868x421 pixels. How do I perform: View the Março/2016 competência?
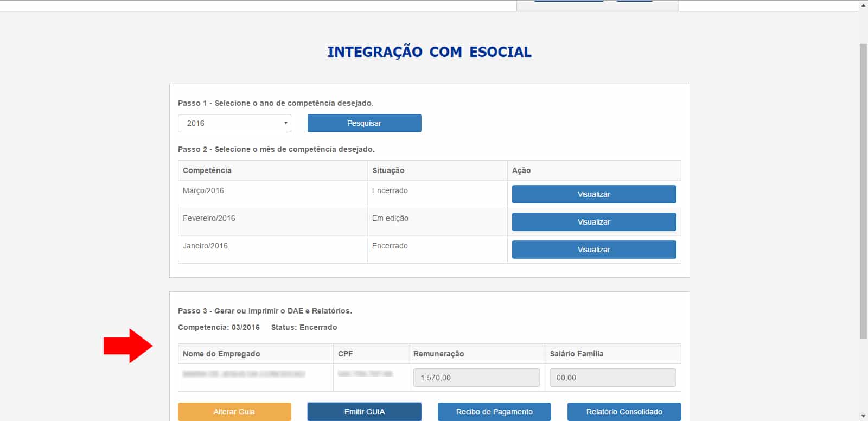(593, 194)
